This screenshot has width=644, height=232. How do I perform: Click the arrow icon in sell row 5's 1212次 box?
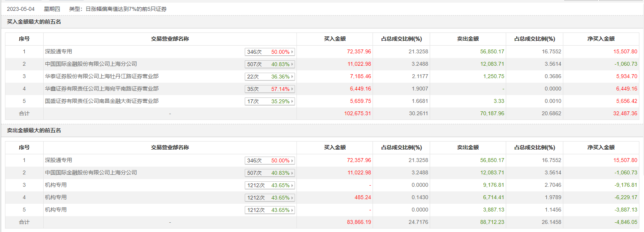coord(292,210)
